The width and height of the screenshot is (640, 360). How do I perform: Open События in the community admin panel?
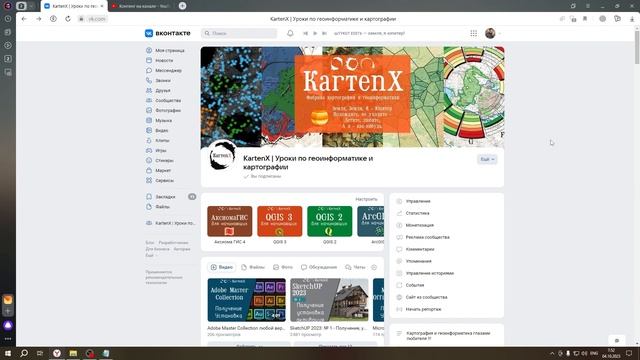[410, 285]
